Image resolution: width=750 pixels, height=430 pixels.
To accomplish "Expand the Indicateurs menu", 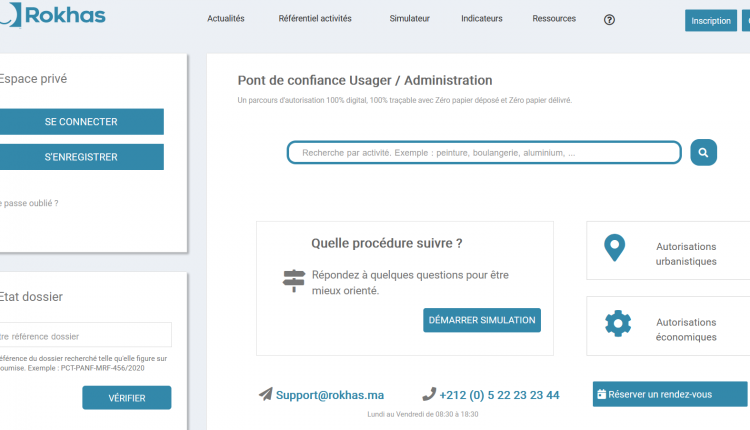I will pyautogui.click(x=482, y=19).
